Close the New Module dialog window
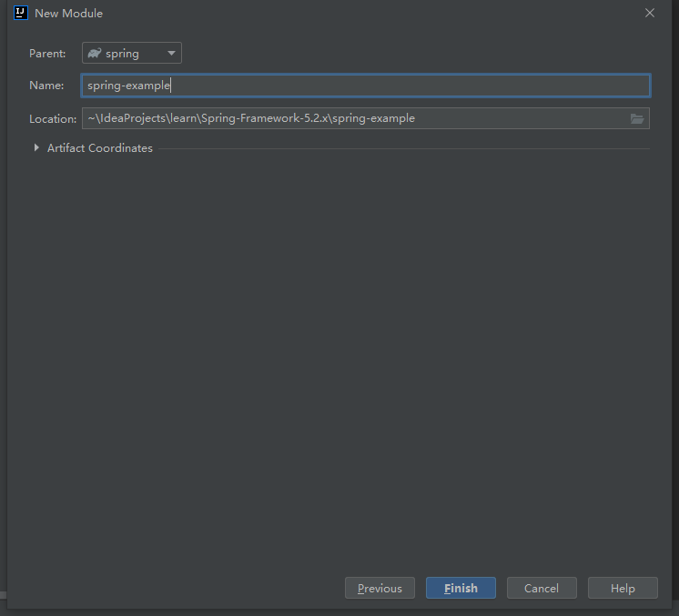 pos(650,13)
